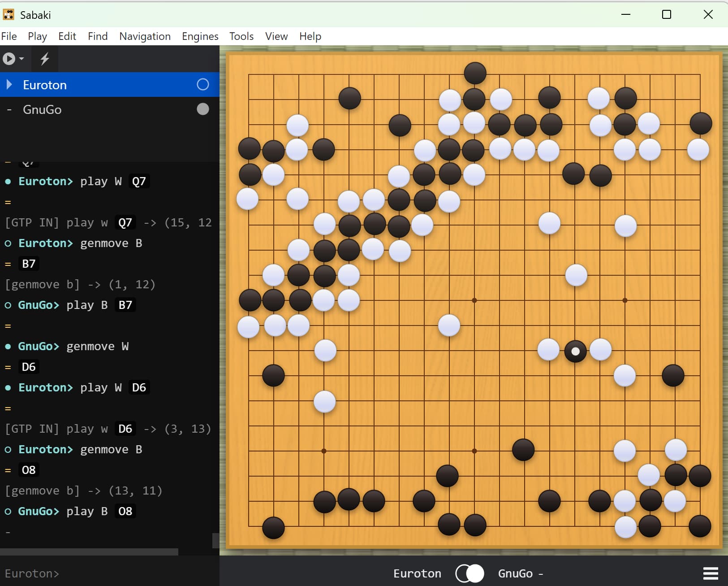Screen dimensions: 728x586
Task: Open the Navigation menu
Action: click(145, 36)
